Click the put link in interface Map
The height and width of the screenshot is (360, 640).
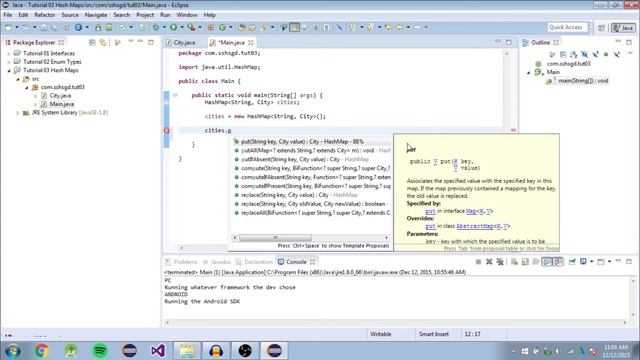(x=430, y=211)
